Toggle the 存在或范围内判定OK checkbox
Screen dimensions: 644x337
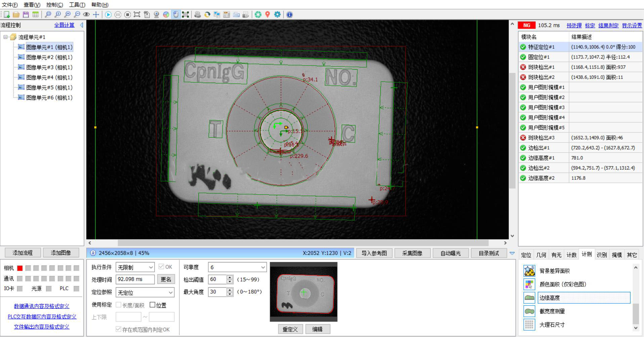(x=118, y=329)
